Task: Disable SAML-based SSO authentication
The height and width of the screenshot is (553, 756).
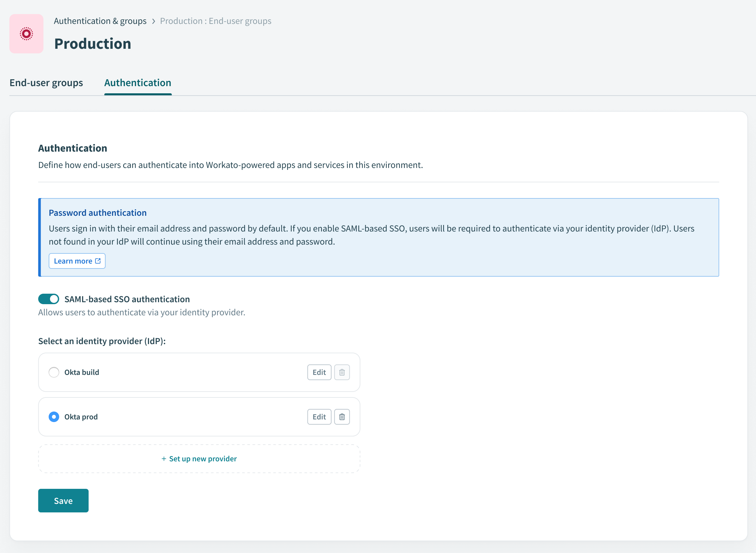Action: (48, 299)
